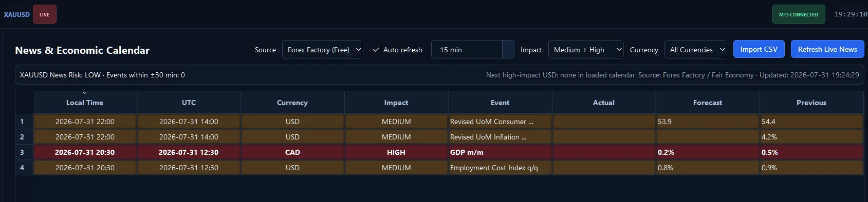Click the LIVE status badge
This screenshot has width=868, height=202.
(x=45, y=14)
